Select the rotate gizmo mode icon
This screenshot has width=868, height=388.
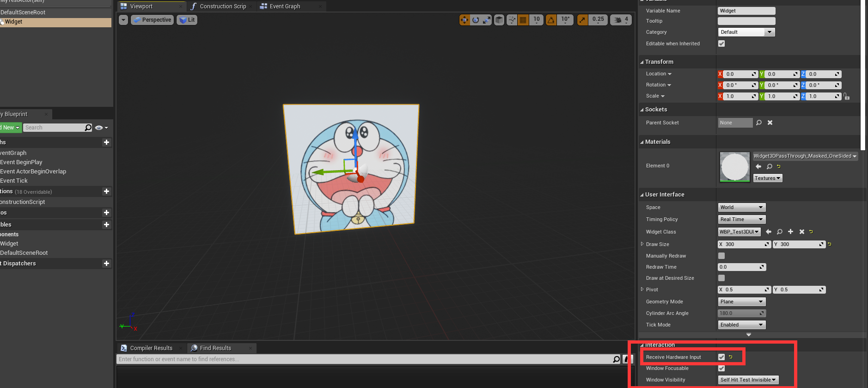(x=476, y=20)
